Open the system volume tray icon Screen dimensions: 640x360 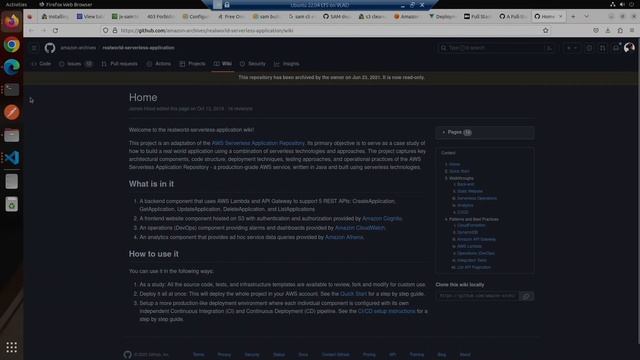[622, 4]
